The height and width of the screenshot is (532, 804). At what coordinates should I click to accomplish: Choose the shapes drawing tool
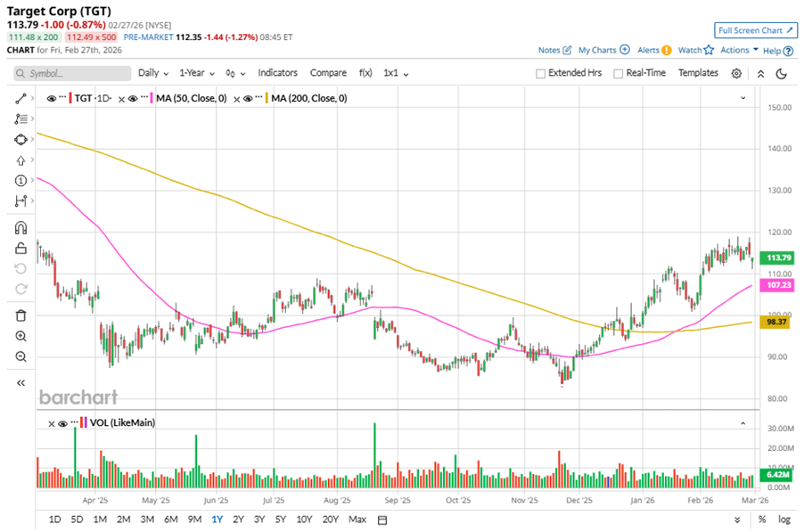21,139
